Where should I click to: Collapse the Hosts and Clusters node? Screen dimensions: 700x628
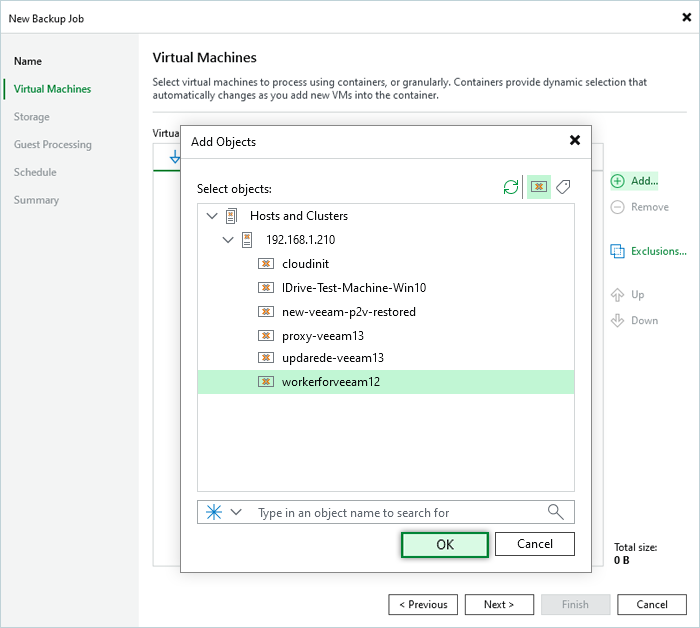tap(210, 216)
